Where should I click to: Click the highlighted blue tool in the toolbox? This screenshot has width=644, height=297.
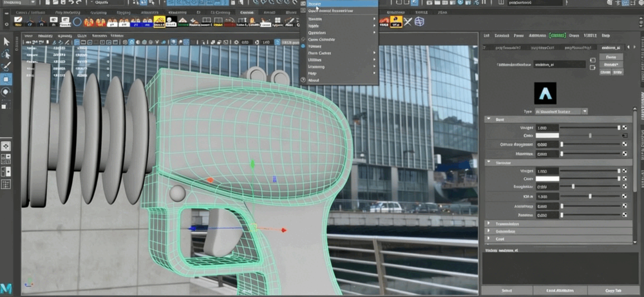(7, 79)
